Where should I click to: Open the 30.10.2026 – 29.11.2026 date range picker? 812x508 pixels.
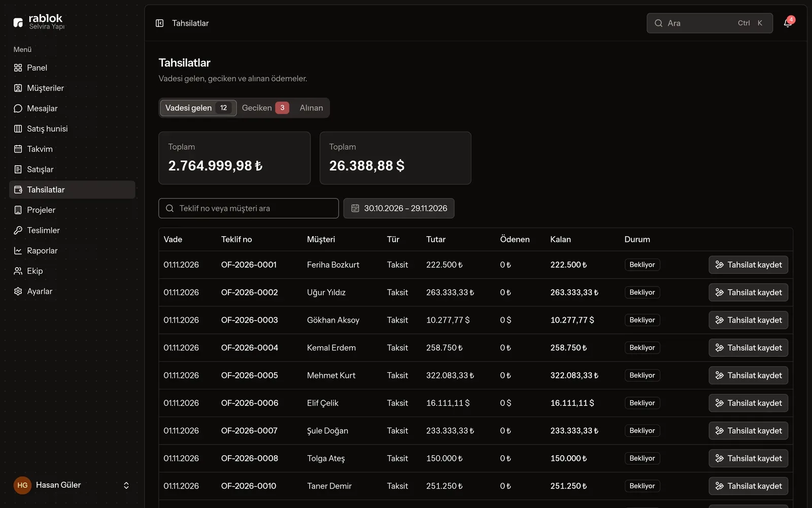(399, 208)
